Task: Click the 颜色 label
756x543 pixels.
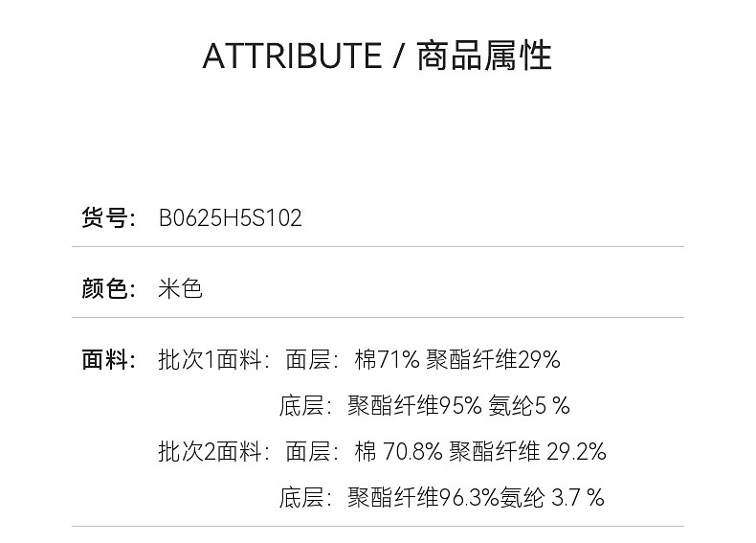Action: click(x=103, y=288)
